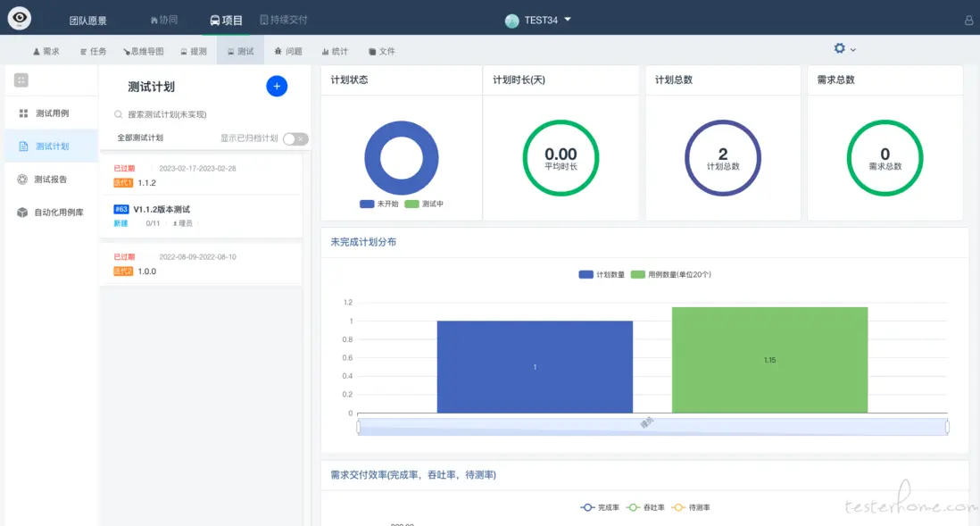Open 自动化用例库 in the sidebar

point(59,213)
